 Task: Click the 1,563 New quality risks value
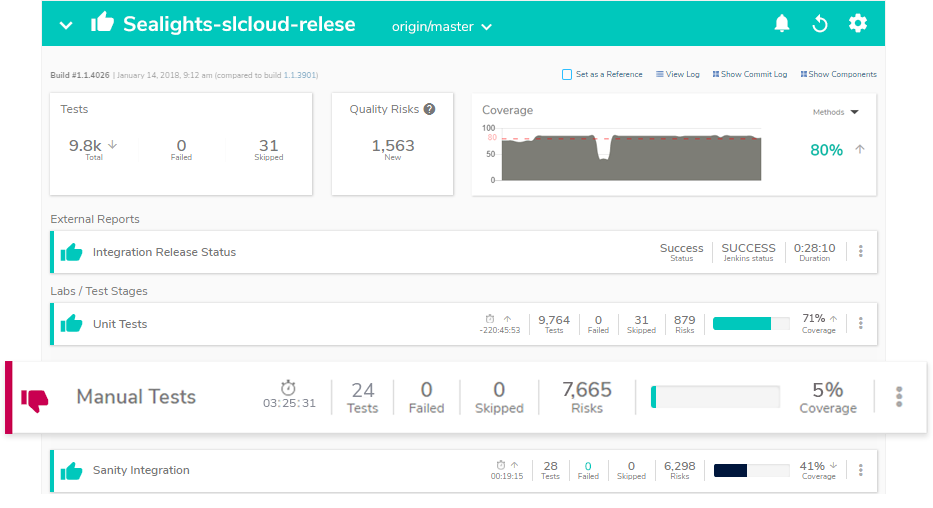(x=393, y=146)
